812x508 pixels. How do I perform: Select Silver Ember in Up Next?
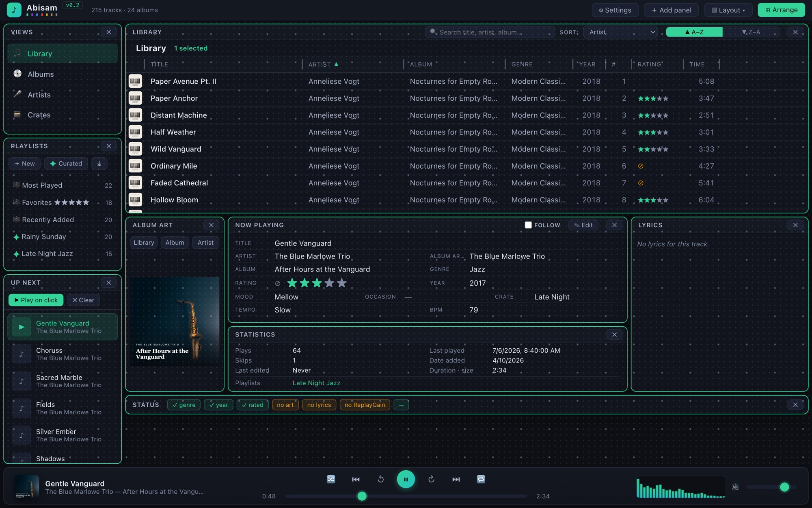(63, 435)
